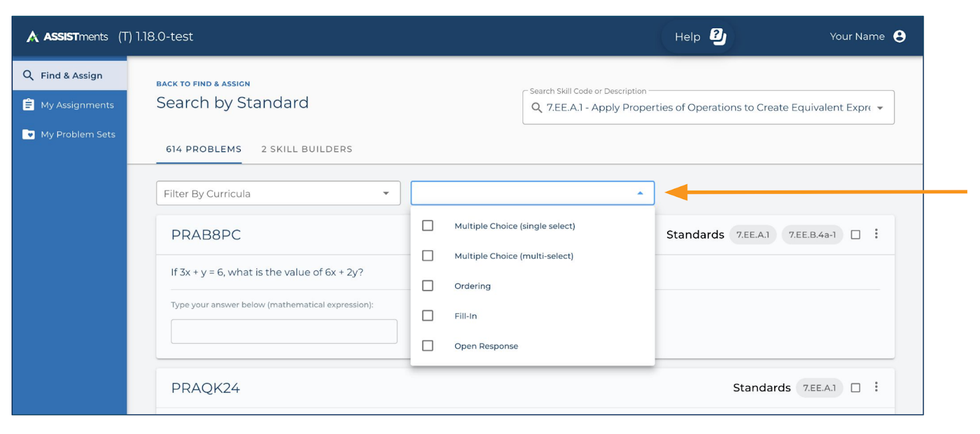Expand the skill code search dropdown arrow
980x434 pixels.
[x=880, y=108]
